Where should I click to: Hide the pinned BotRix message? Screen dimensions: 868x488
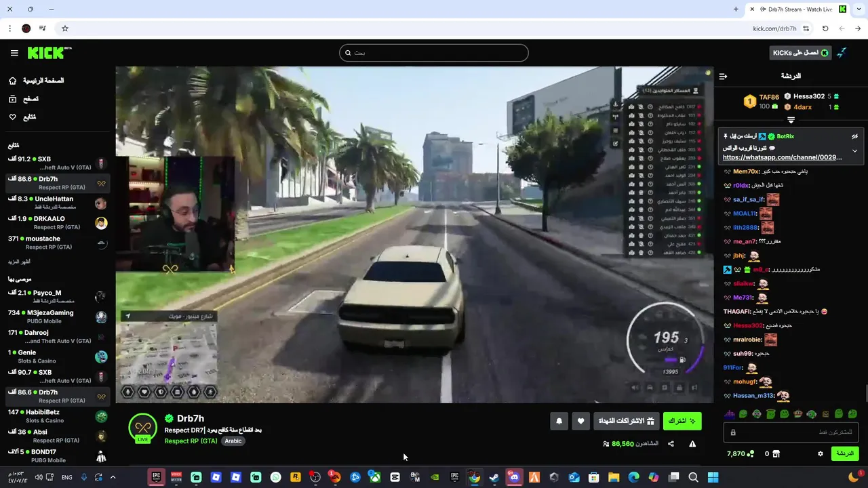pos(854,136)
